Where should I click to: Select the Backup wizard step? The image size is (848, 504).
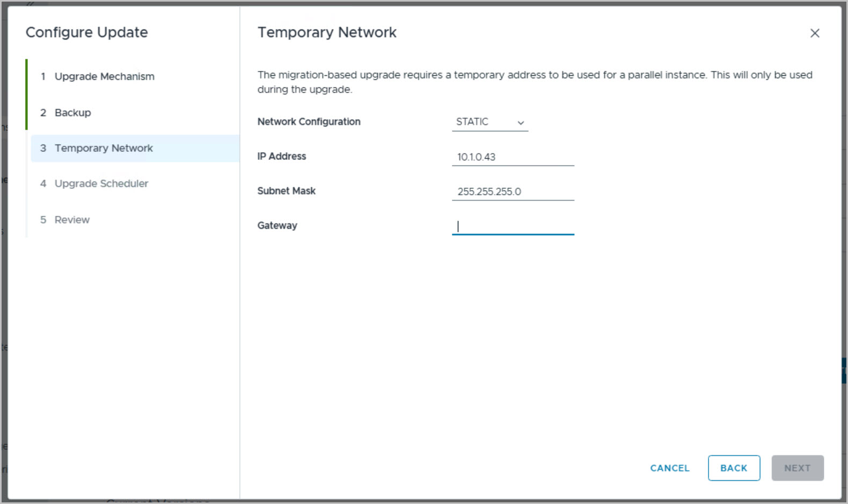coord(72,113)
